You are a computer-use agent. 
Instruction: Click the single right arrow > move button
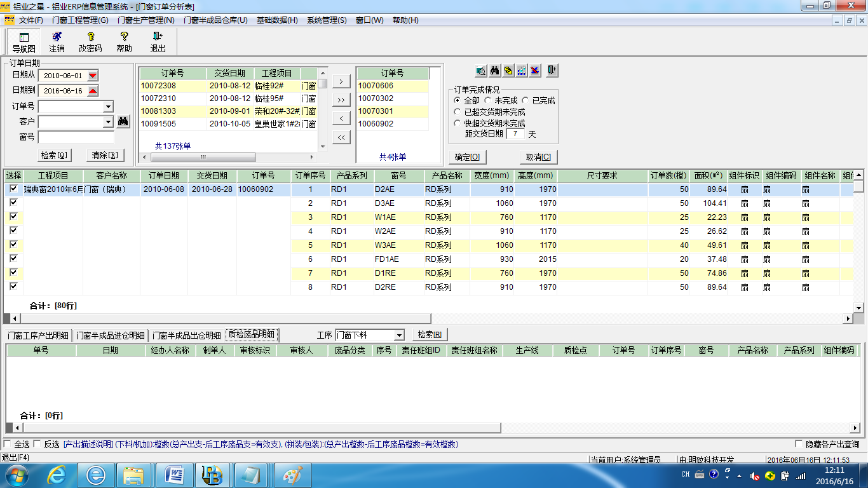tap(341, 81)
